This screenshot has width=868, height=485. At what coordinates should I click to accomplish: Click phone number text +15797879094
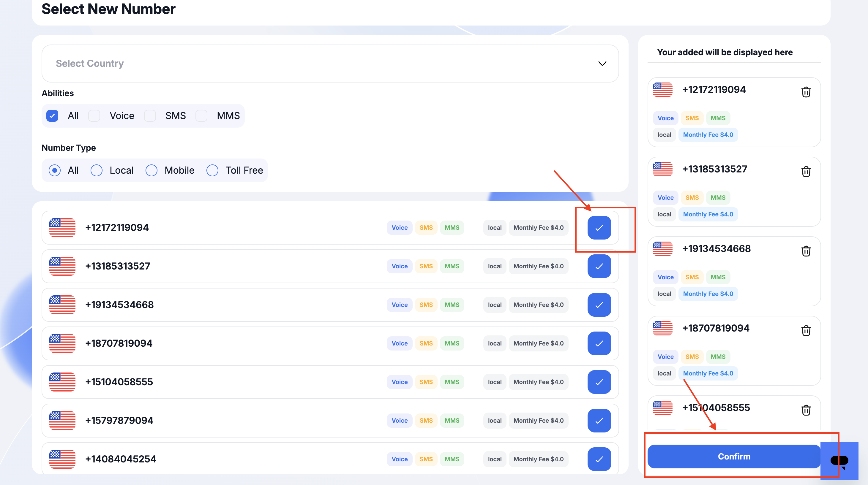pos(119,420)
